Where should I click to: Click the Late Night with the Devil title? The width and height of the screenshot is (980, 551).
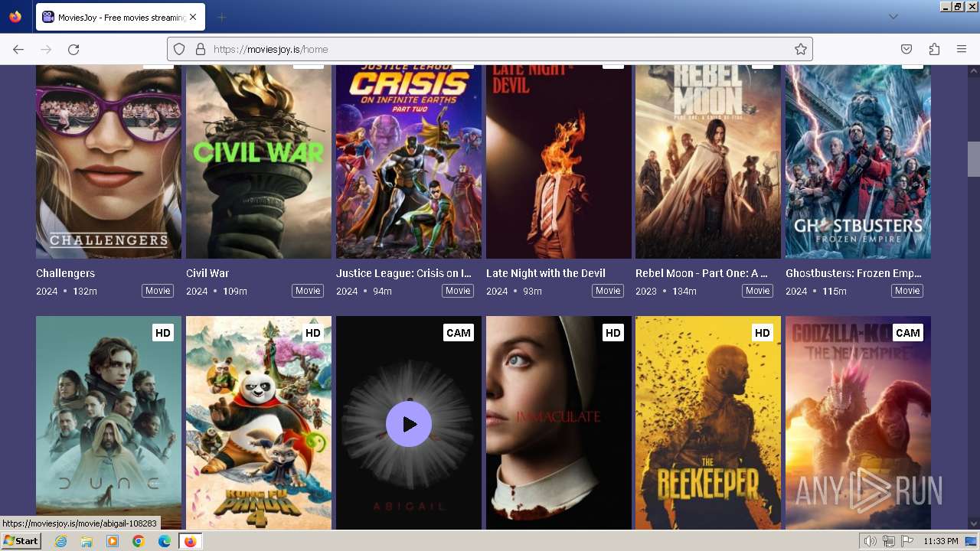tap(546, 273)
